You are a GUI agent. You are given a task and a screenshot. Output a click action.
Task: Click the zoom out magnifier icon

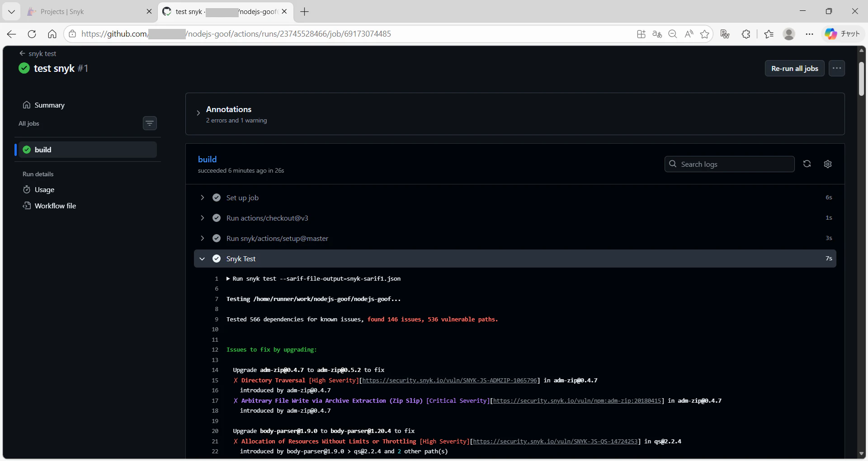pyautogui.click(x=673, y=34)
